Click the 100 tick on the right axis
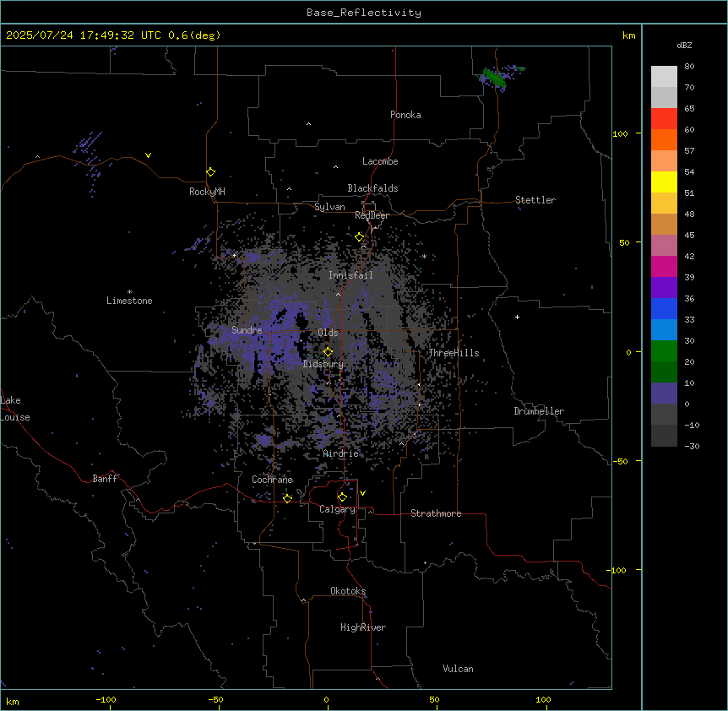 pos(620,133)
